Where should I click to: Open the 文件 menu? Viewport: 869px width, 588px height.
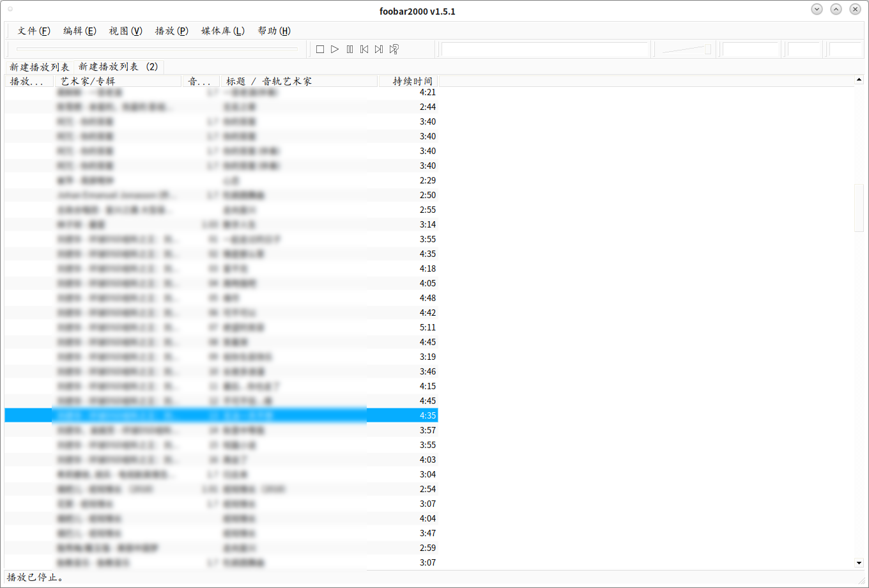coord(33,30)
